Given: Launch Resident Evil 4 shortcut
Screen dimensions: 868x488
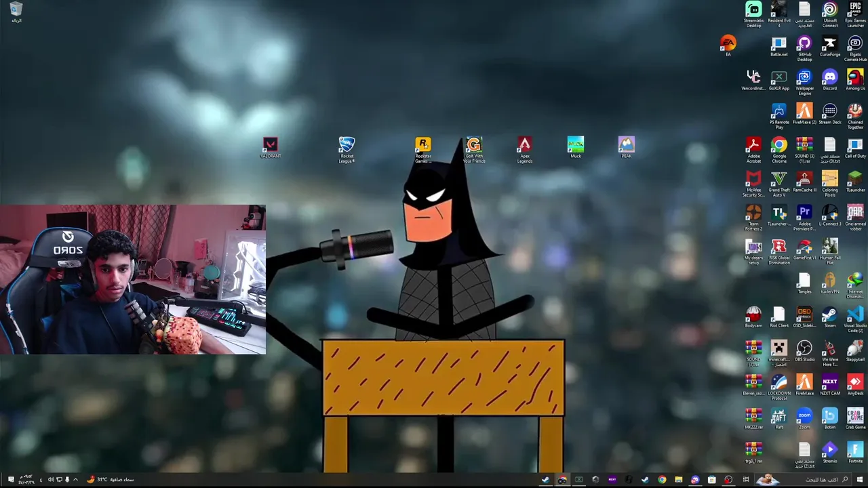Looking at the screenshot, I should tap(779, 14).
